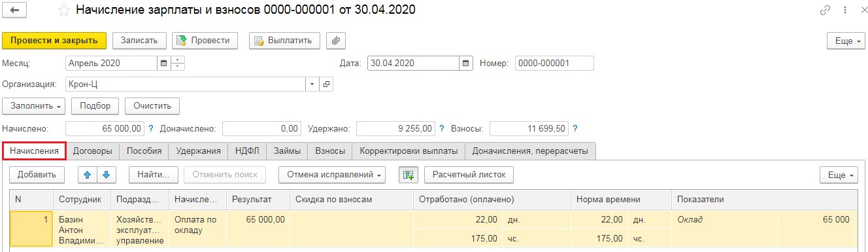Open the Отмена исправлений dropdown
This screenshot has height=252, width=868.
pos(332,175)
